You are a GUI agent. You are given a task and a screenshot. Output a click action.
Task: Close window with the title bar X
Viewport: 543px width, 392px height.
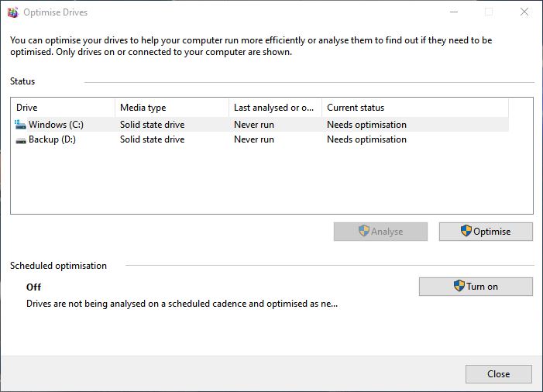tap(524, 12)
